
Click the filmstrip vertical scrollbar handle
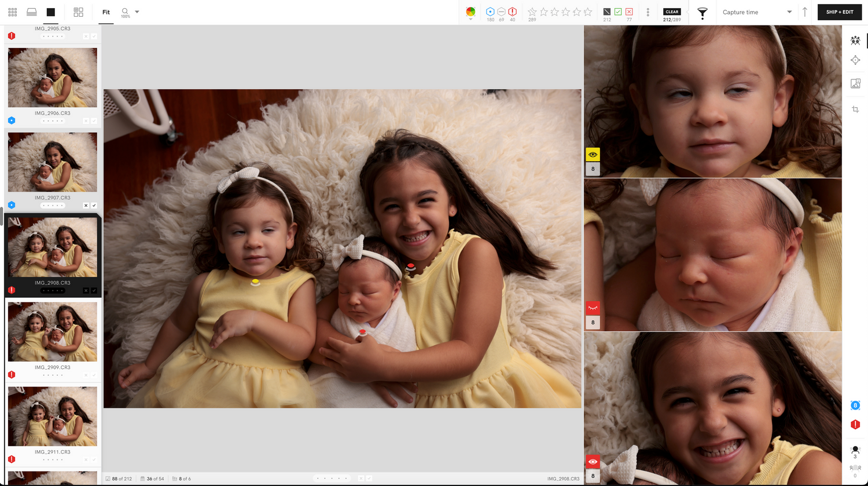[2, 217]
